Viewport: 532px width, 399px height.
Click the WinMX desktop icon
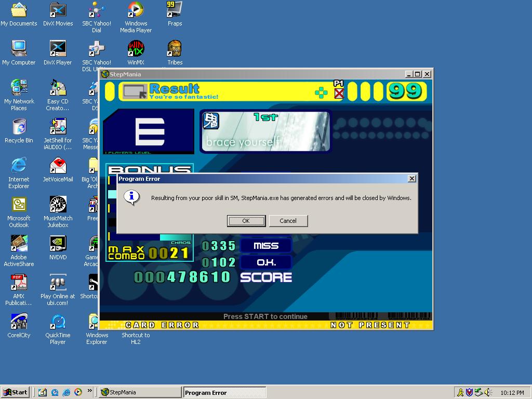click(x=136, y=53)
